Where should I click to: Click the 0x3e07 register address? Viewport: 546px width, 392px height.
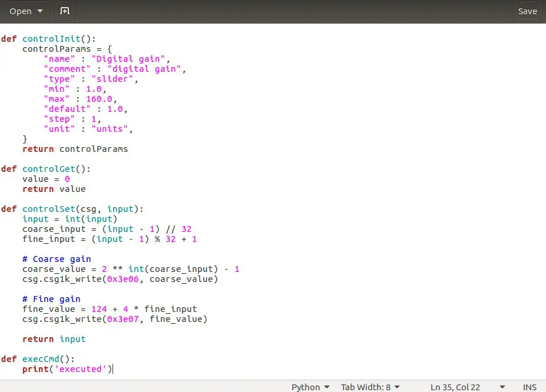(x=123, y=319)
